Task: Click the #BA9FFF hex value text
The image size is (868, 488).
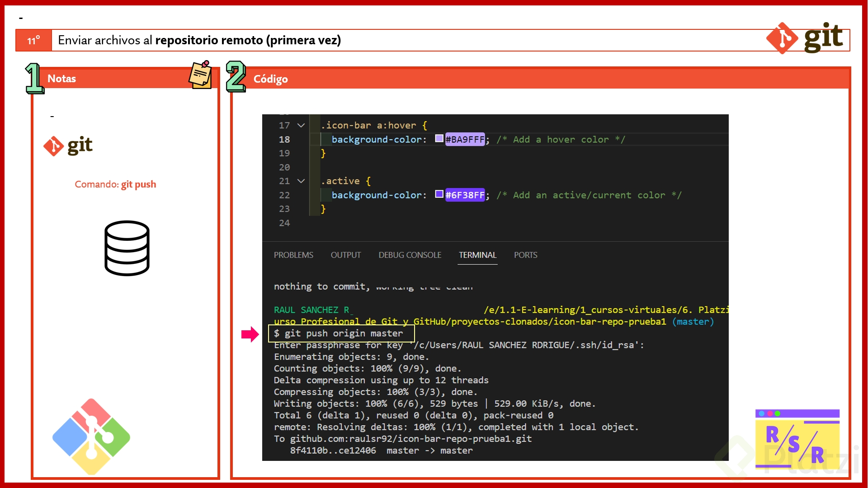Action: click(465, 139)
